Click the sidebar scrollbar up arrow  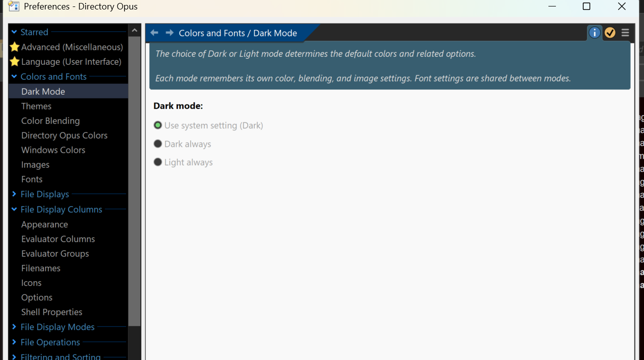click(134, 31)
